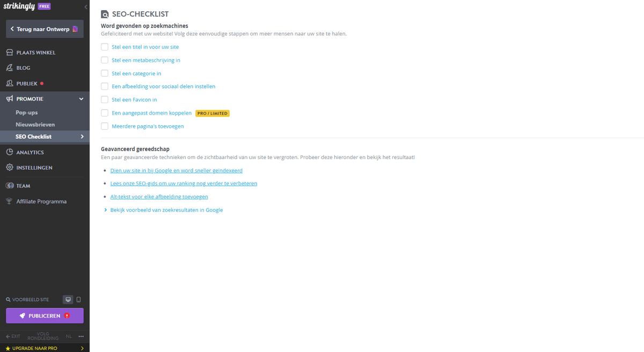Check the 'Meerdere pagina's toevoegen' box
The width and height of the screenshot is (644, 352).
coord(104,126)
